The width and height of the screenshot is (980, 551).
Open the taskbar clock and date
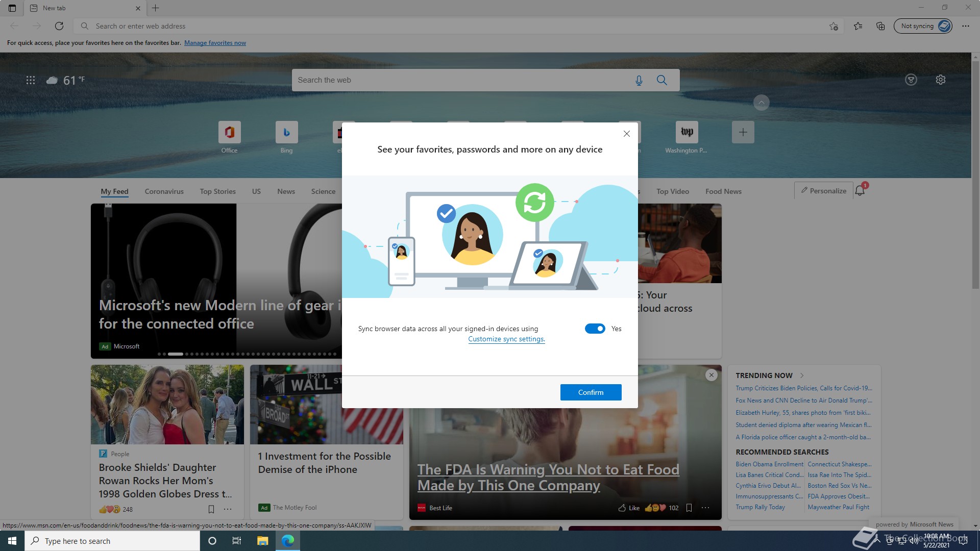[937, 541]
